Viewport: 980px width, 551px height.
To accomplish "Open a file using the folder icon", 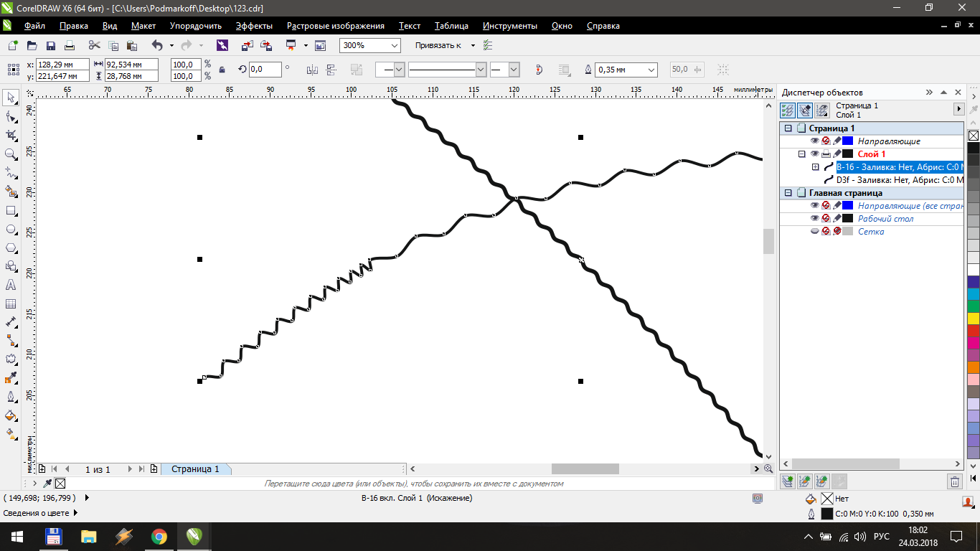I will (x=32, y=45).
